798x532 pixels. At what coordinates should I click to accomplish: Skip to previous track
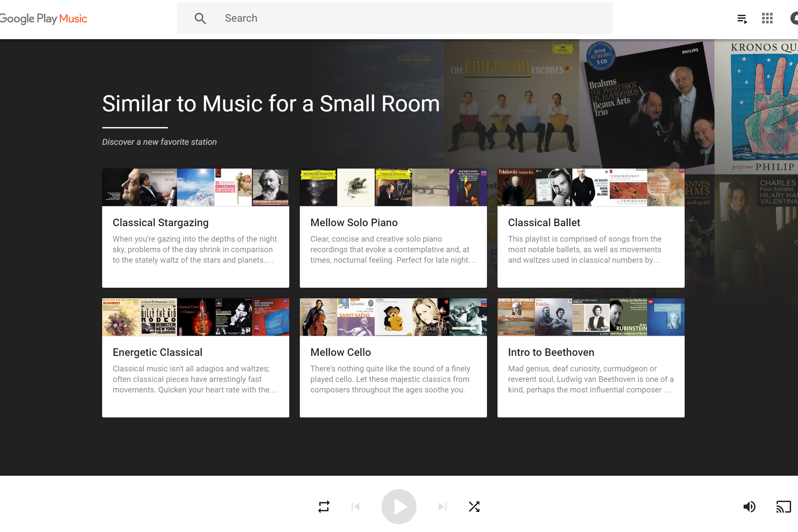(356, 507)
